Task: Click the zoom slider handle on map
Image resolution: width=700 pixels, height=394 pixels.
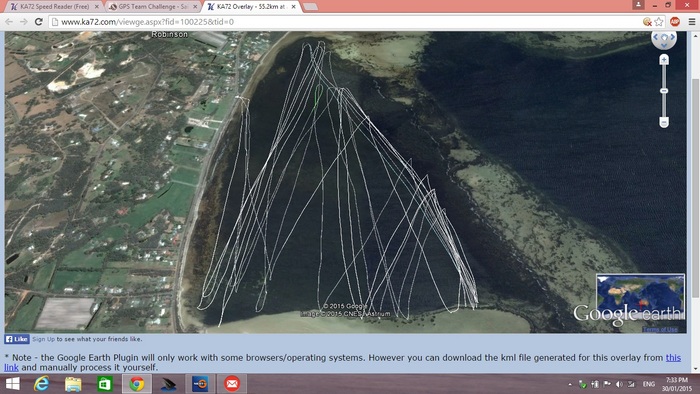Action: coord(664,91)
